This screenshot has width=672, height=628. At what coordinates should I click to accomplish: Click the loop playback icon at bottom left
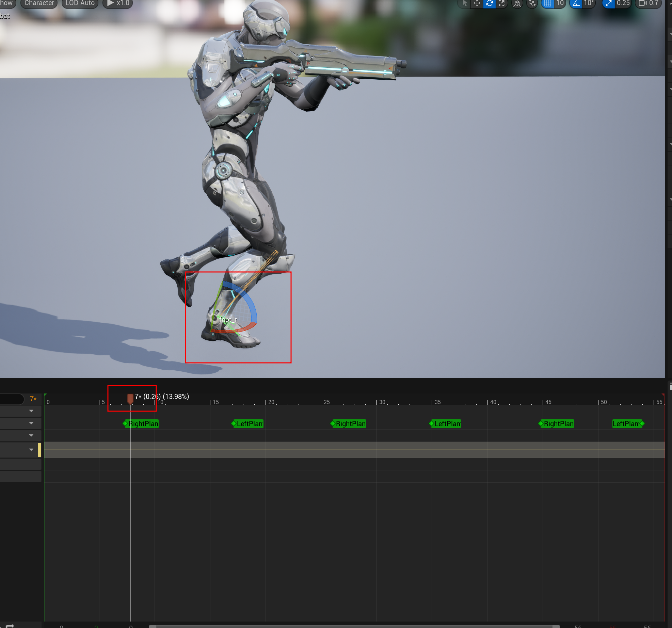10,626
